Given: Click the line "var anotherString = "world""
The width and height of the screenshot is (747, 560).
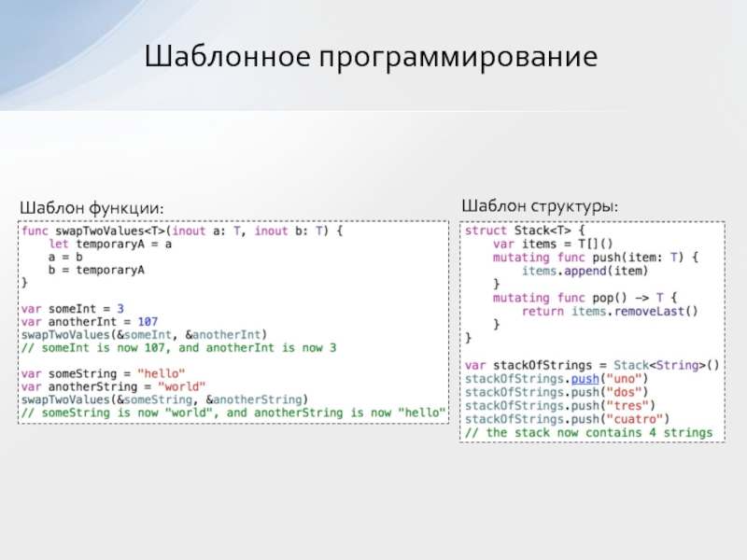Looking at the screenshot, I should 113,386.
